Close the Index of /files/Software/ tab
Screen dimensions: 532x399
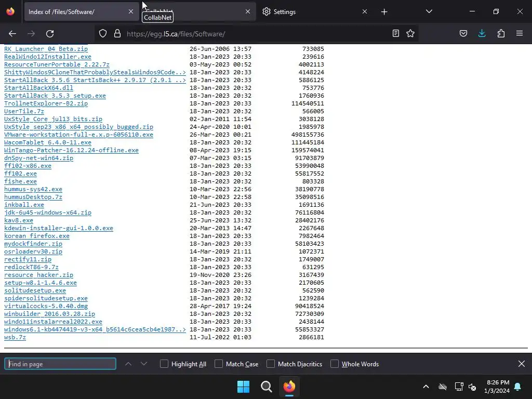pyautogui.click(x=131, y=11)
